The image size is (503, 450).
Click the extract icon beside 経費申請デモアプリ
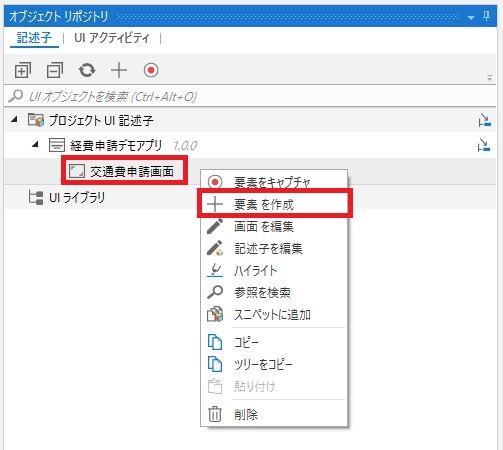484,145
